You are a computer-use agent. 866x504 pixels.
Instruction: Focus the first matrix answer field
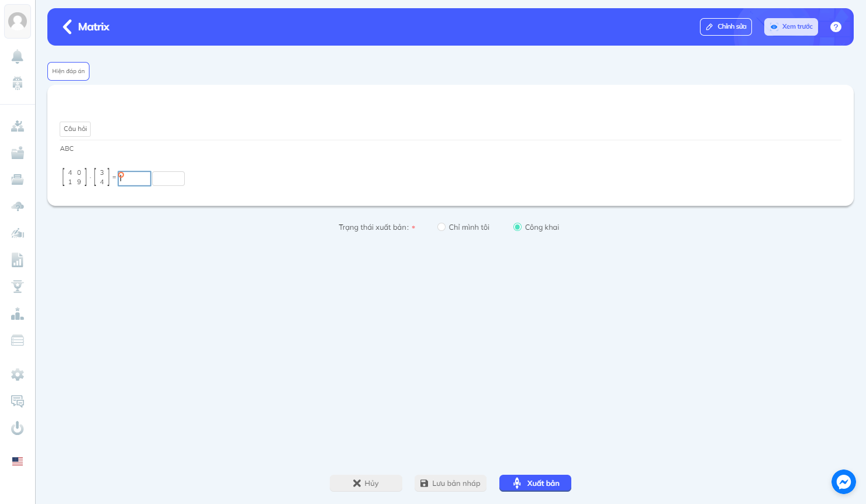pyautogui.click(x=134, y=178)
